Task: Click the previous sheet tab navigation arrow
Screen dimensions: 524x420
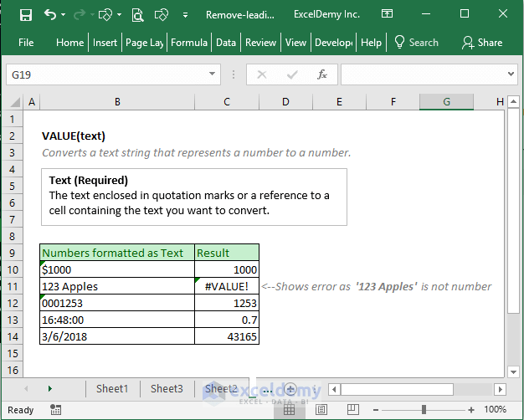Action: [x=26, y=388]
